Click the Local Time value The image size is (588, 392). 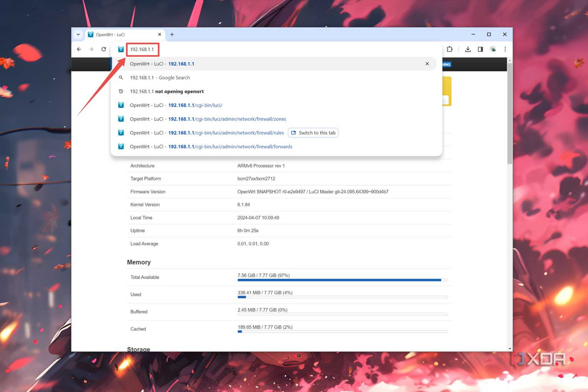[258, 218]
